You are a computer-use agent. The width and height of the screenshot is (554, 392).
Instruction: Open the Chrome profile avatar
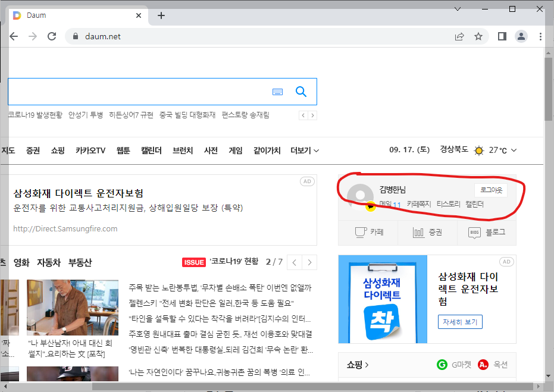[521, 36]
